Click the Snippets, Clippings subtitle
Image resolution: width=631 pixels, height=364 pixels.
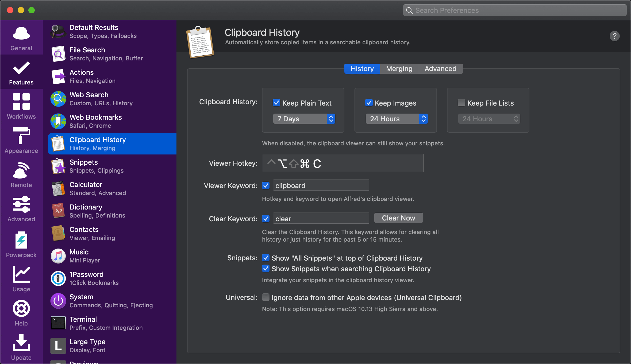click(x=97, y=171)
